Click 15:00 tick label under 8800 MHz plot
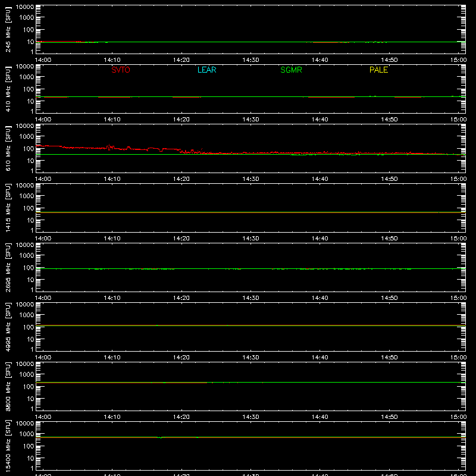 point(458,417)
